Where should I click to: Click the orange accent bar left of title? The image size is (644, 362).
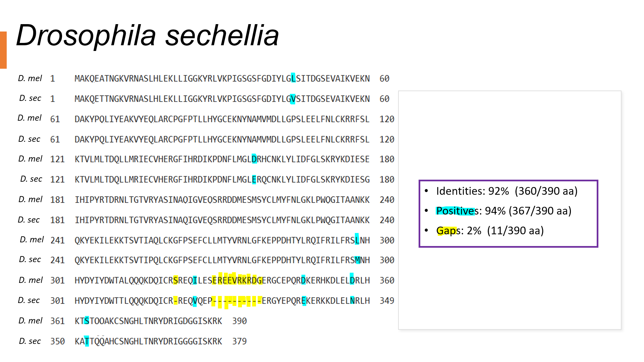(x=3, y=50)
